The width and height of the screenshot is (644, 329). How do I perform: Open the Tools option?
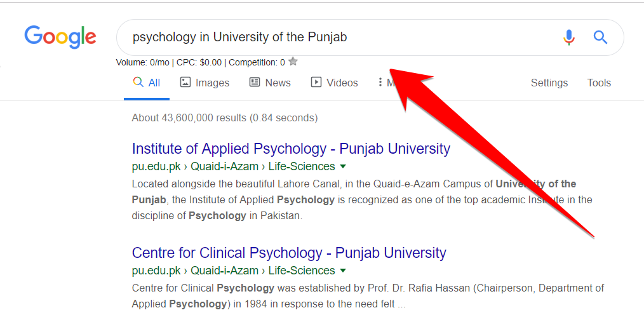tap(599, 83)
